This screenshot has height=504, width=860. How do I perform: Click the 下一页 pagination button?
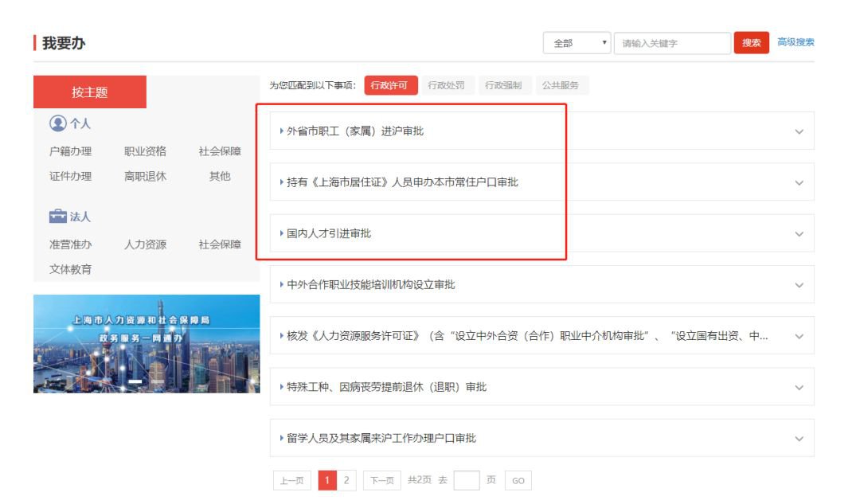coord(382,480)
